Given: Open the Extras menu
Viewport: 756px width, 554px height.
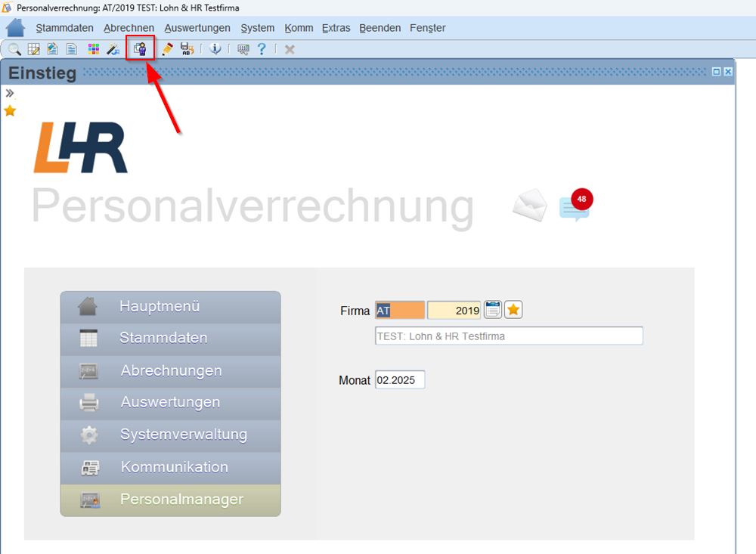Looking at the screenshot, I should (x=336, y=28).
